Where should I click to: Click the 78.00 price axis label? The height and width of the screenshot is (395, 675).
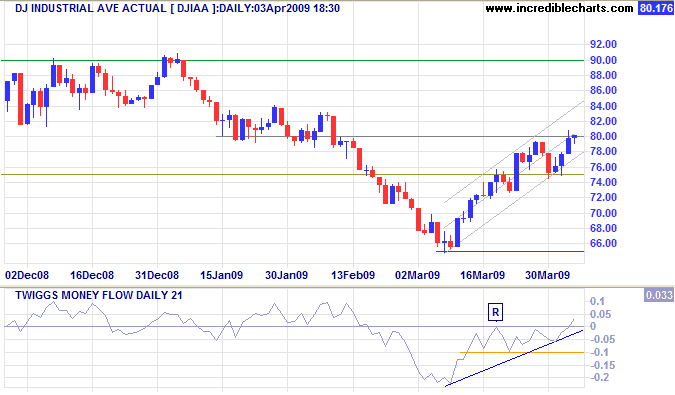pyautogui.click(x=604, y=151)
